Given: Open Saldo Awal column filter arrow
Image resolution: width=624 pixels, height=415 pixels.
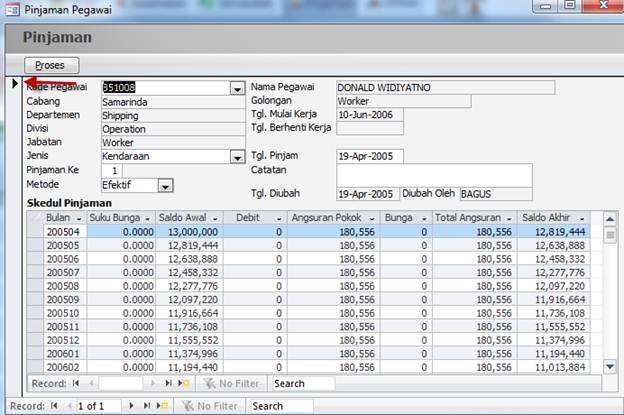Looking at the screenshot, I should click(x=215, y=218).
